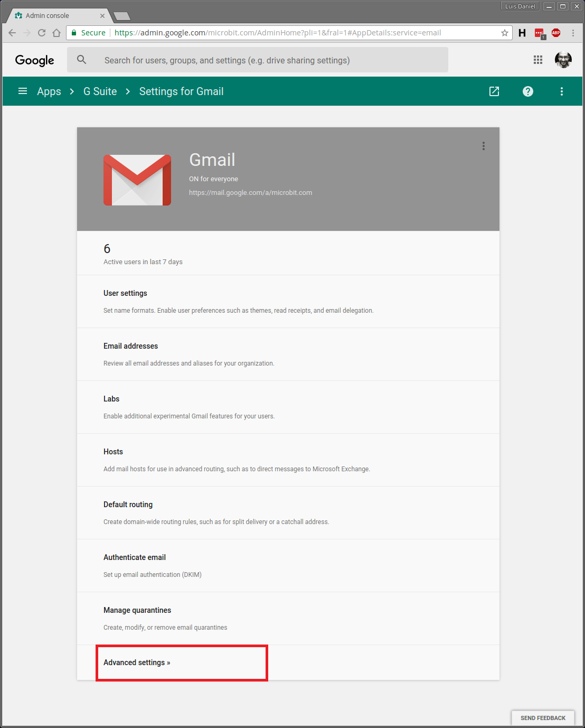Reload the Admin console page
This screenshot has width=585, height=728.
point(42,33)
